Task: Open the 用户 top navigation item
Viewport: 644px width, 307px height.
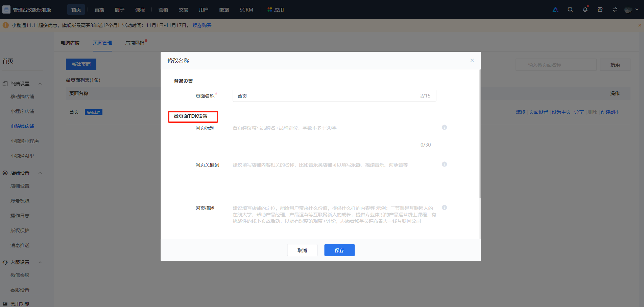Action: pos(204,10)
